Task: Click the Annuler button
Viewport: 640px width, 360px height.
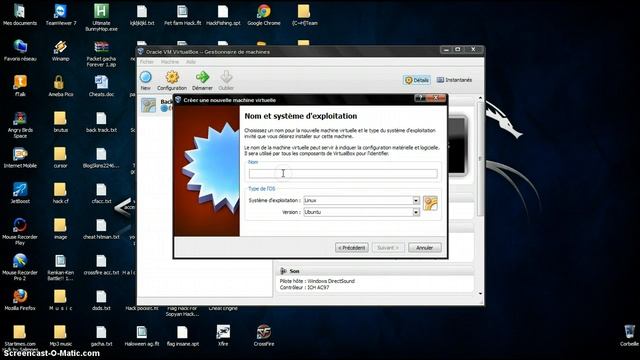Action: coord(424,248)
